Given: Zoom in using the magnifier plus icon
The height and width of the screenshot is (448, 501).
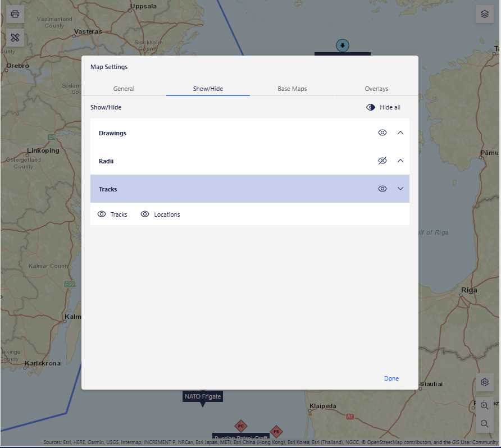Looking at the screenshot, I should point(484,405).
